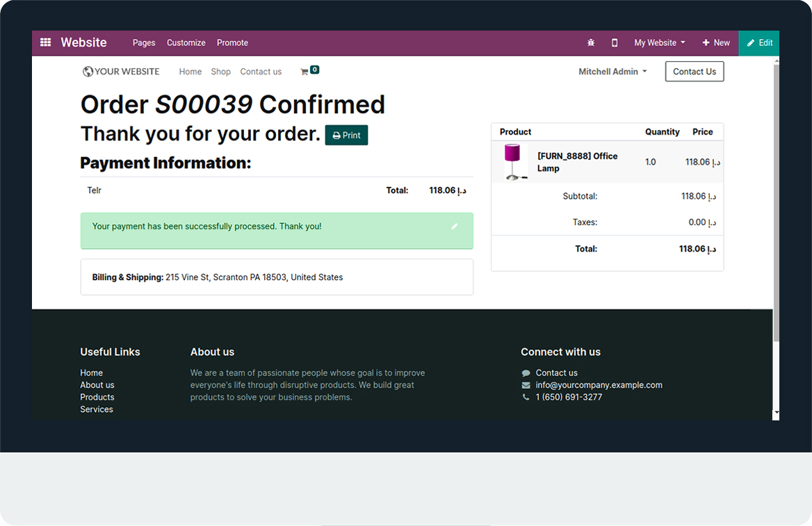
Task: Click the Edit button
Action: 759,42
